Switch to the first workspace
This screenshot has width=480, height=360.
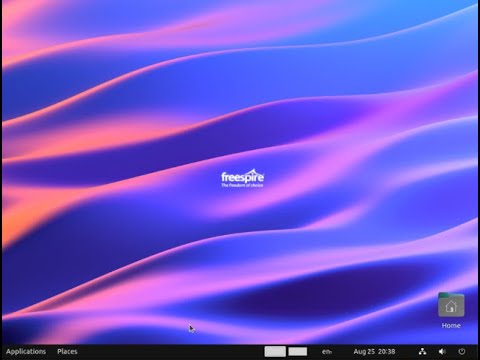[275, 352]
